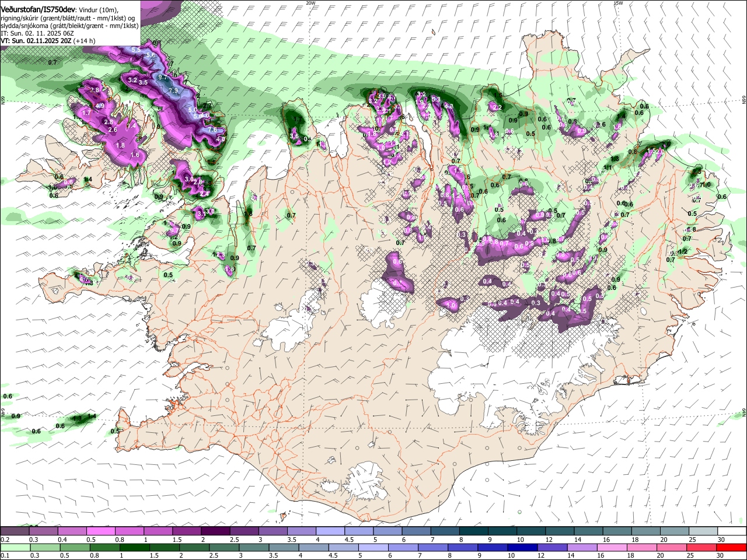Click the 7.6 precipitation value label
The height and width of the screenshot is (560, 747).
[212, 129]
